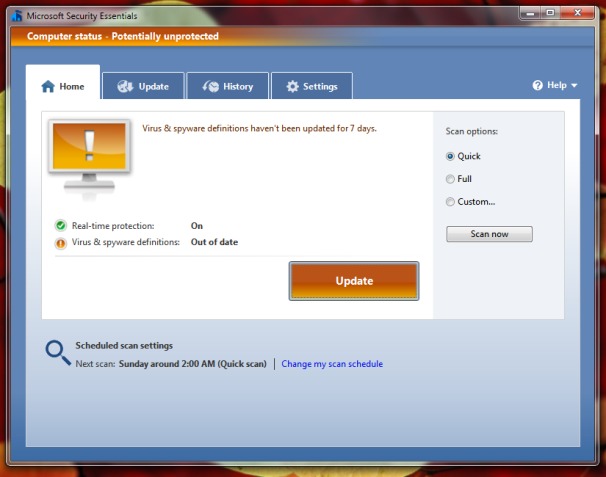Click the orange definitions warning icon

click(x=61, y=242)
